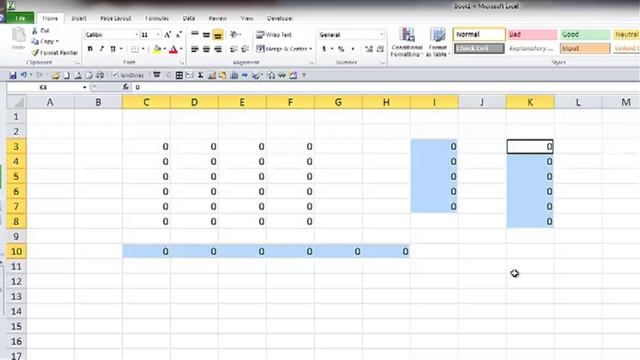The height and width of the screenshot is (360, 640).
Task: Click the Cut scissors icon
Action: click(35, 31)
